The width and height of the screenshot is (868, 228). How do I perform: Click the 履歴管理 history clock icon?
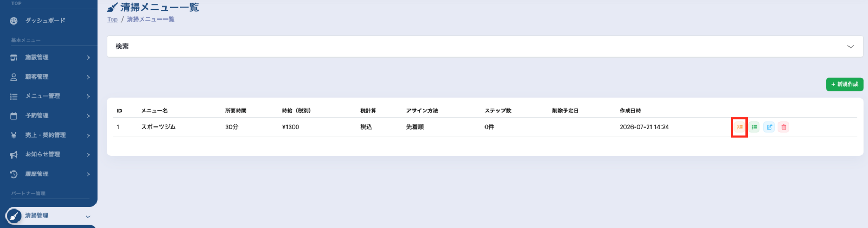tap(14, 174)
